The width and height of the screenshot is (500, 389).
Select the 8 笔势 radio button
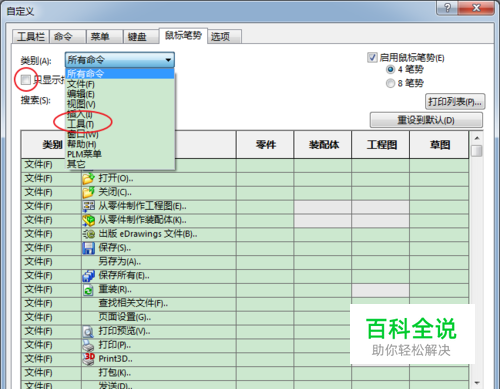390,83
